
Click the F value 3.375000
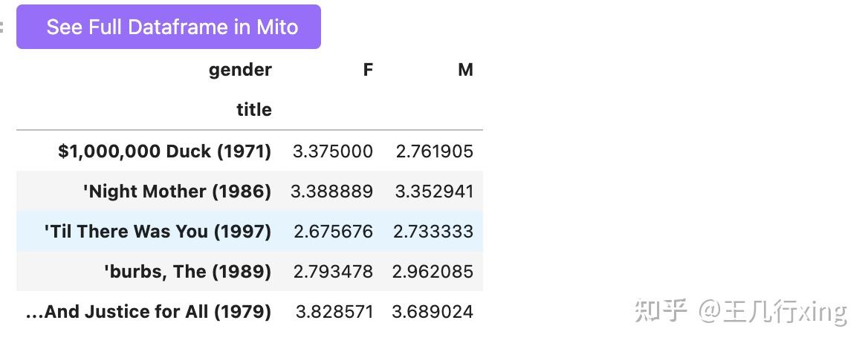click(x=333, y=151)
